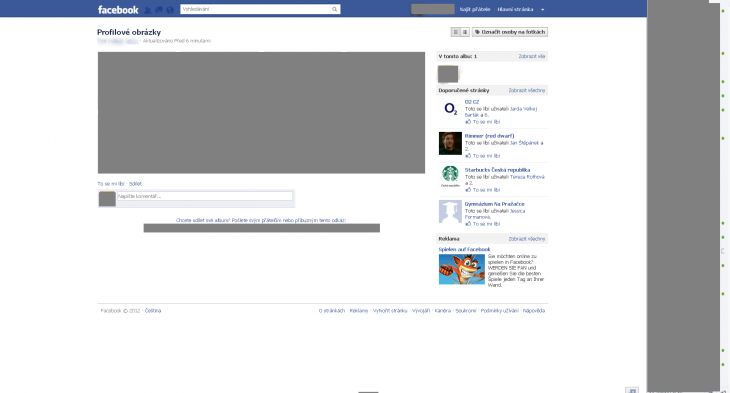The image size is (730, 393).
Task: Open Najít přátele in header
Action: [475, 9]
